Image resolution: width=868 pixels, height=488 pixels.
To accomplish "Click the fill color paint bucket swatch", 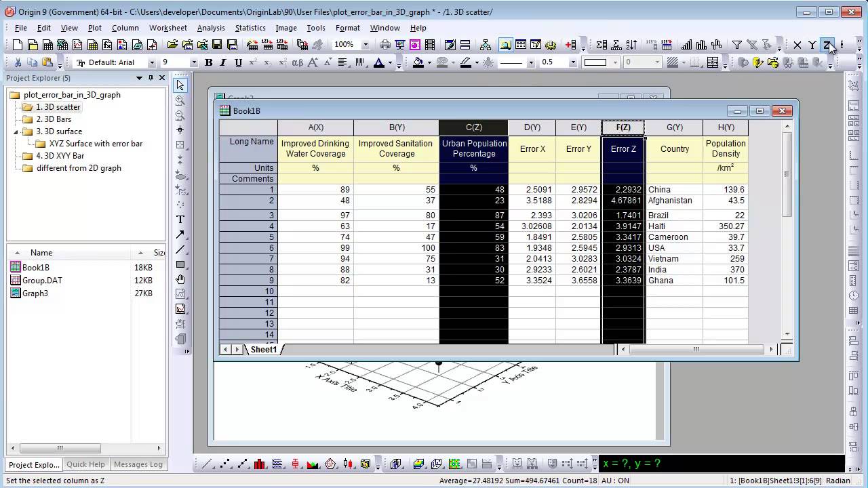I will [418, 62].
